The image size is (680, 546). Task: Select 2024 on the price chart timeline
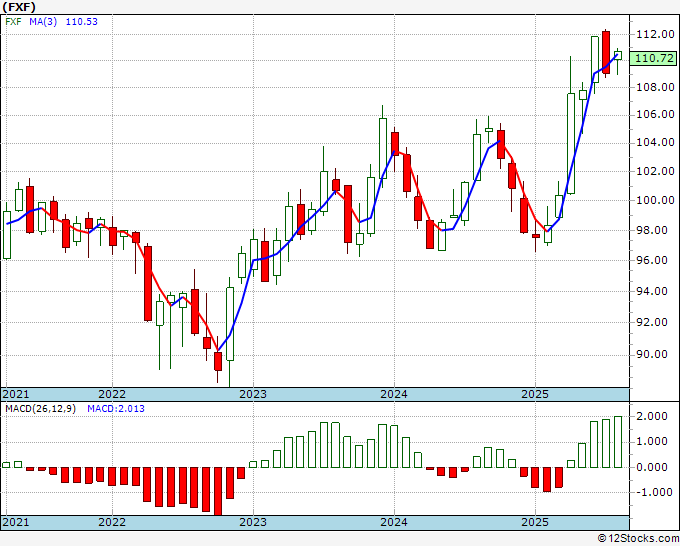click(394, 394)
